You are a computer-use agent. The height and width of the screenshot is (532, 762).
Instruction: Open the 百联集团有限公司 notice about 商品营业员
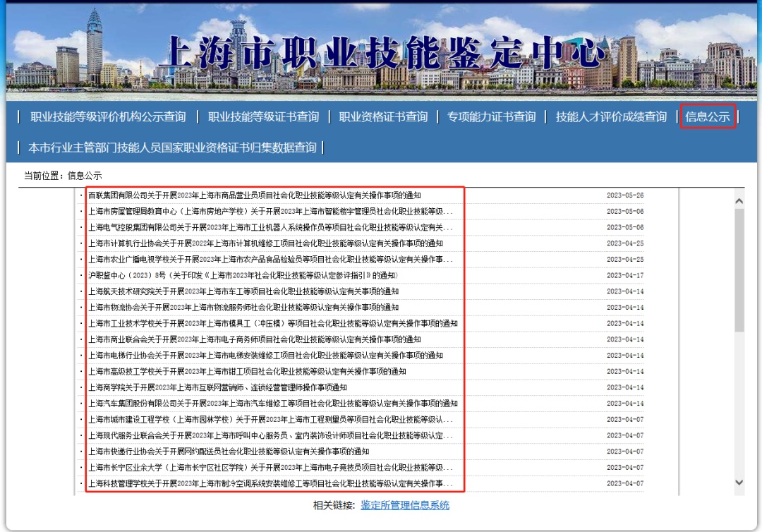254,195
